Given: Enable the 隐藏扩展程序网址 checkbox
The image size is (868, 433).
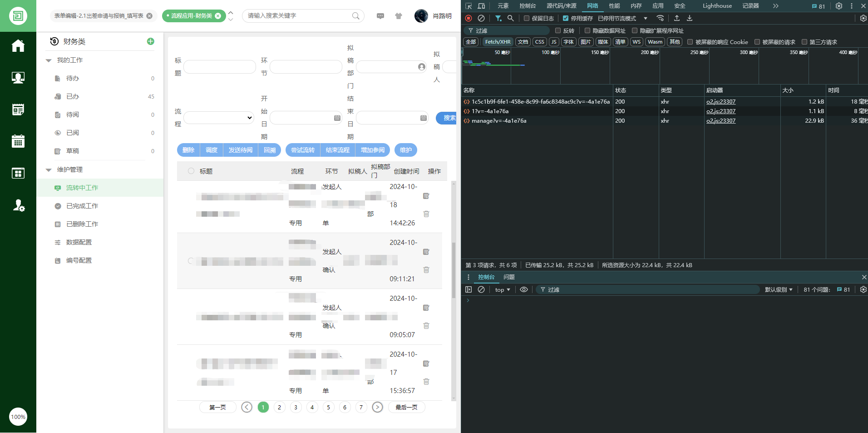Looking at the screenshot, I should point(635,30).
